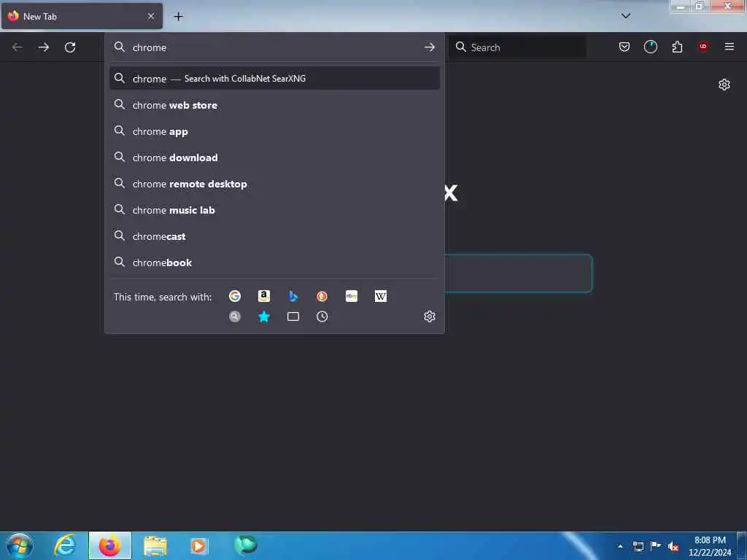Open Windows Explorer from taskbar

(x=155, y=545)
